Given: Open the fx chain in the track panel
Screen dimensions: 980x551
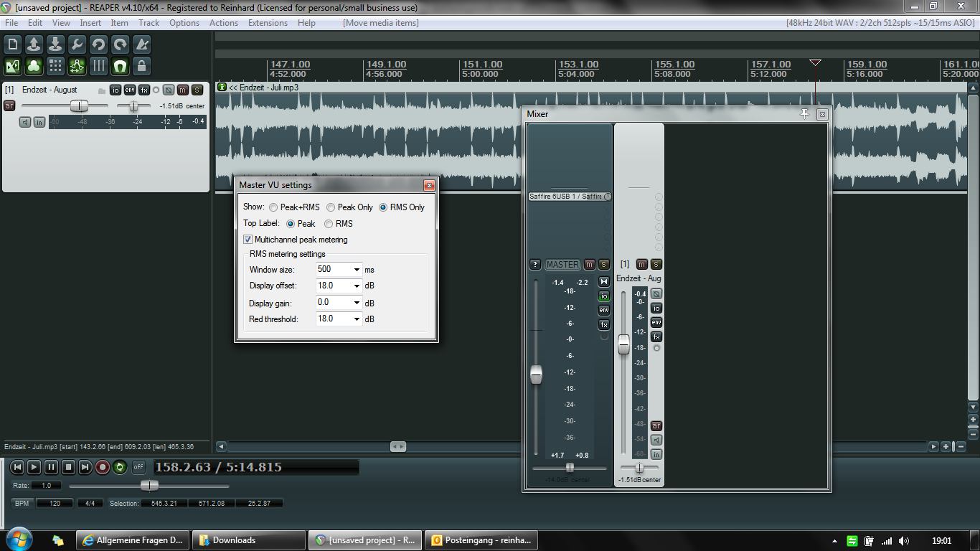Looking at the screenshot, I should (144, 90).
